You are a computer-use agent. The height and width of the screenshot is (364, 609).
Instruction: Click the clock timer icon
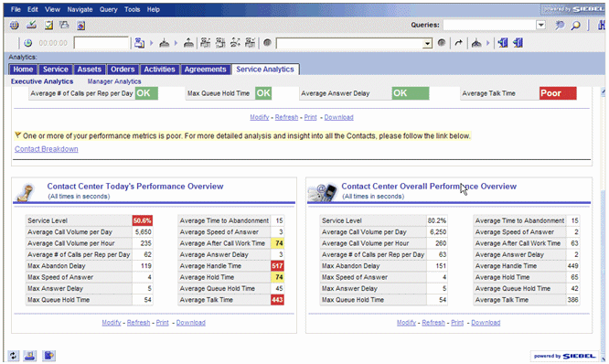tap(28, 43)
